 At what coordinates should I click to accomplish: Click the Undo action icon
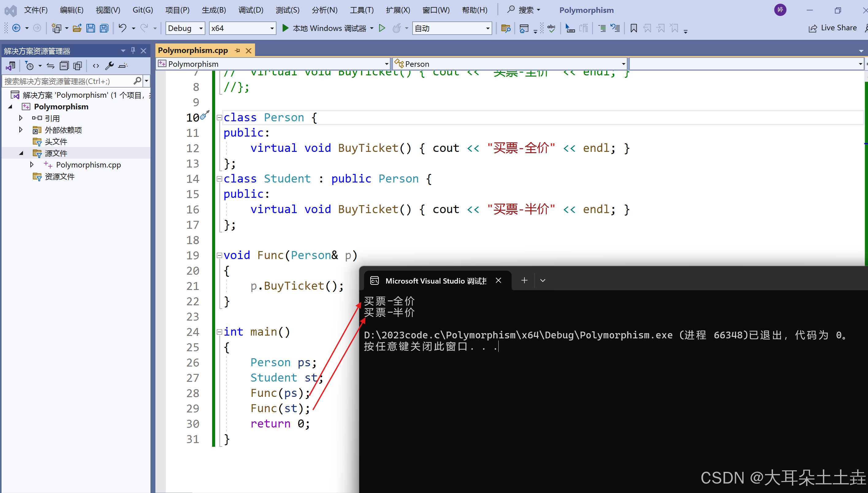point(122,28)
